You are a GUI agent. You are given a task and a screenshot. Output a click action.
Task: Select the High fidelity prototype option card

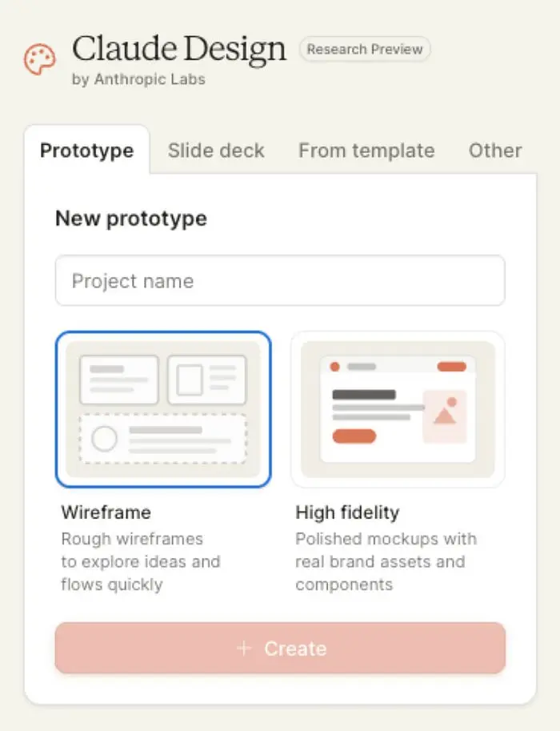398,409
